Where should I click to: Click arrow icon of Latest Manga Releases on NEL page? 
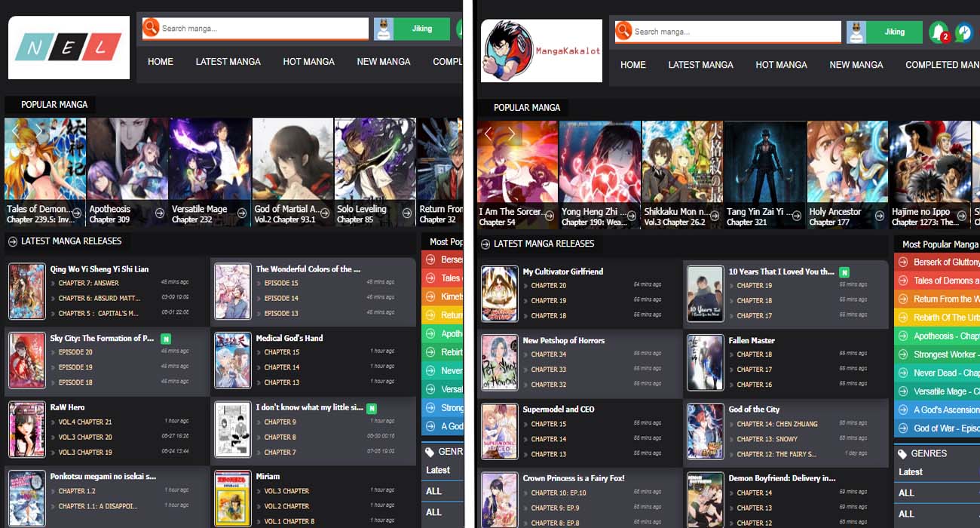[13, 241]
